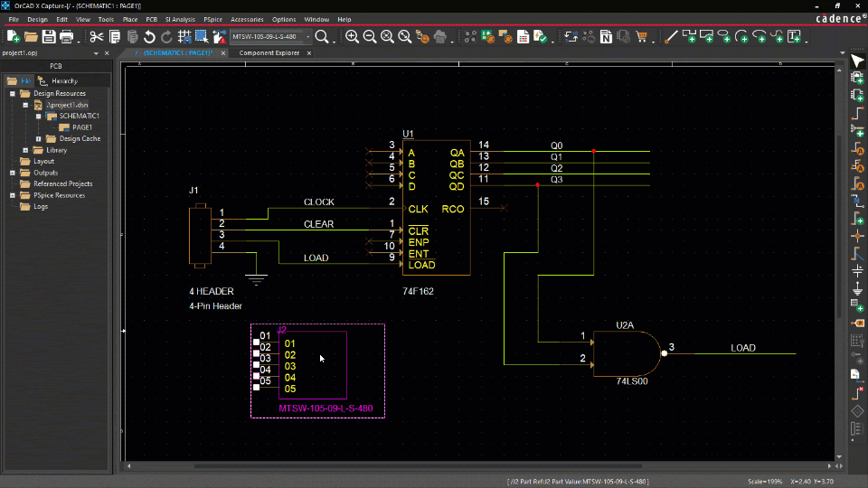Choose the Place Part tool in right palette

point(857,78)
